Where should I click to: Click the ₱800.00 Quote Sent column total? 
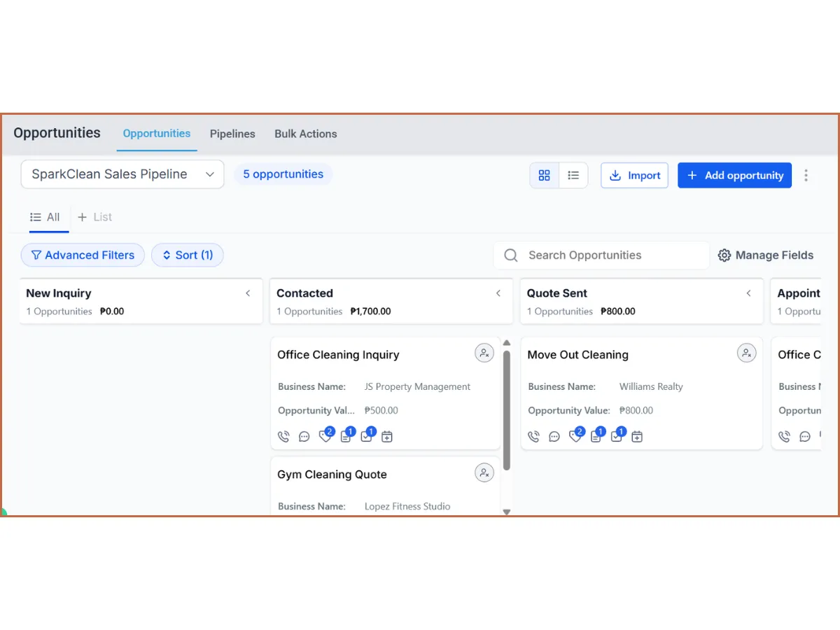coord(618,311)
